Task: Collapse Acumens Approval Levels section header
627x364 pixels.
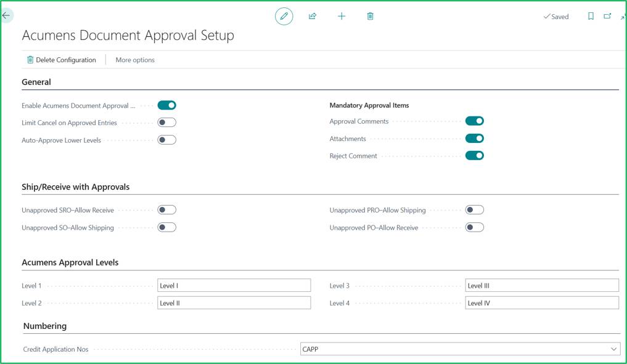Action: 70,262
